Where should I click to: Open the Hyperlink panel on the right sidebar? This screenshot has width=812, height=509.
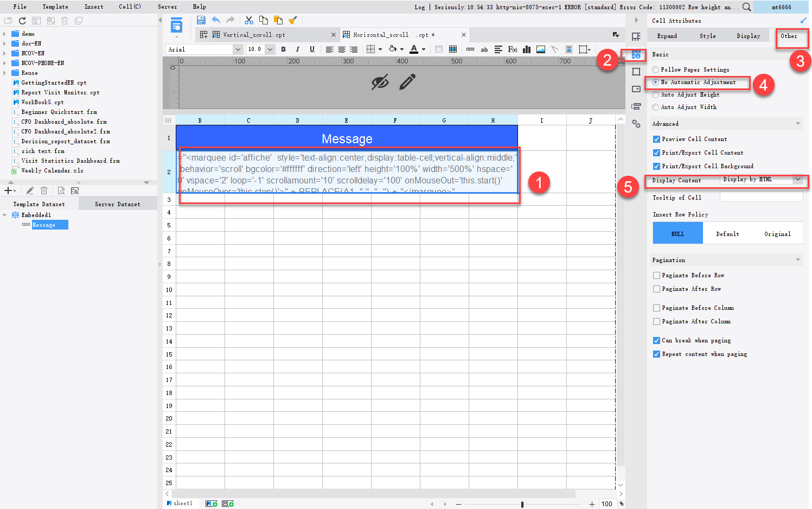point(635,124)
